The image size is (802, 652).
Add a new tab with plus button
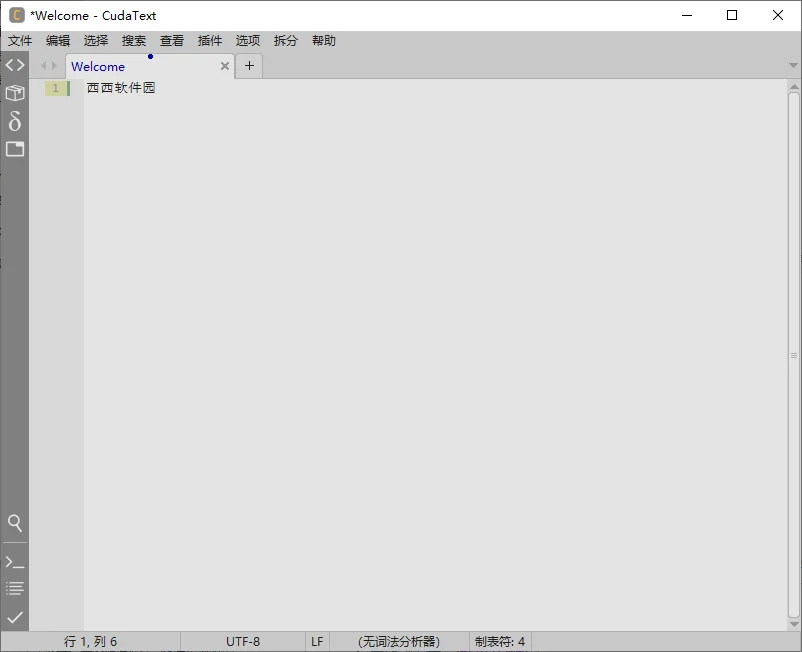[249, 65]
